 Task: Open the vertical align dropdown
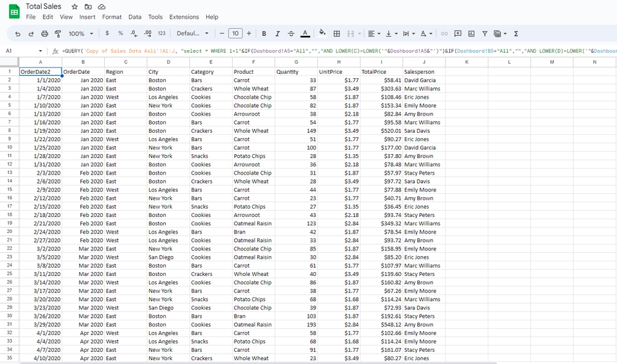[391, 34]
